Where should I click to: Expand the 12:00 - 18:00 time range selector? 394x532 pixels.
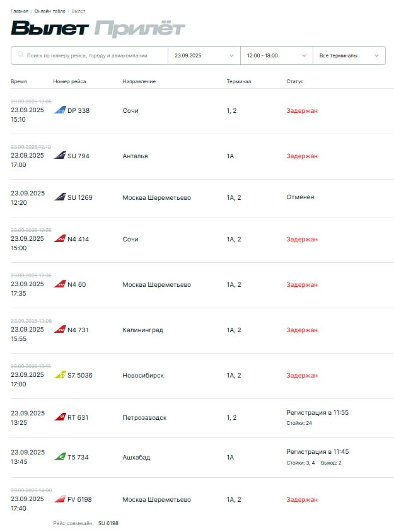276,55
